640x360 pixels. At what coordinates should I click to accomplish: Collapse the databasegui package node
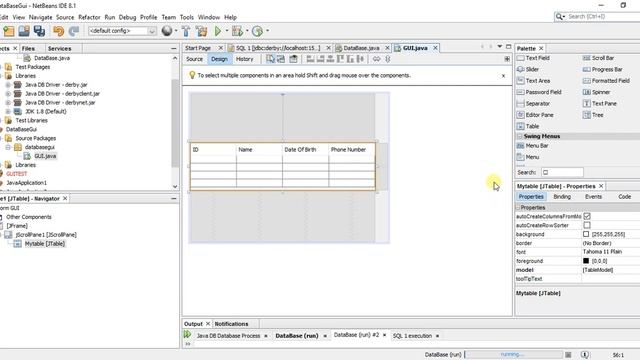coord(8,147)
